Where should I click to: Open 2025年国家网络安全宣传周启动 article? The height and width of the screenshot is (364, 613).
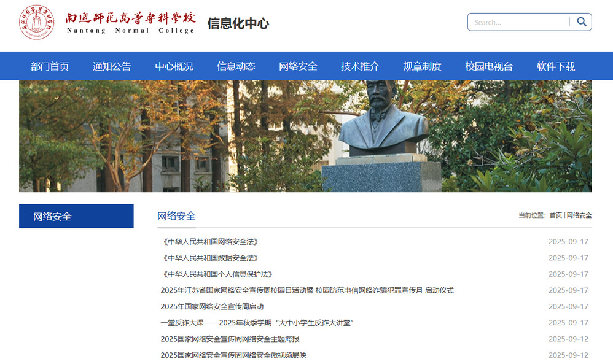coord(213,306)
